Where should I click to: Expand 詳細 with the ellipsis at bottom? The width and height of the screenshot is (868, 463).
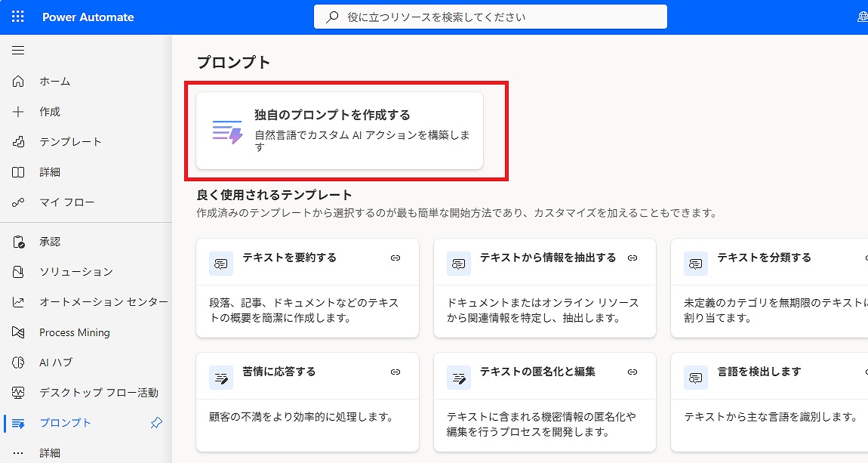coord(19,453)
